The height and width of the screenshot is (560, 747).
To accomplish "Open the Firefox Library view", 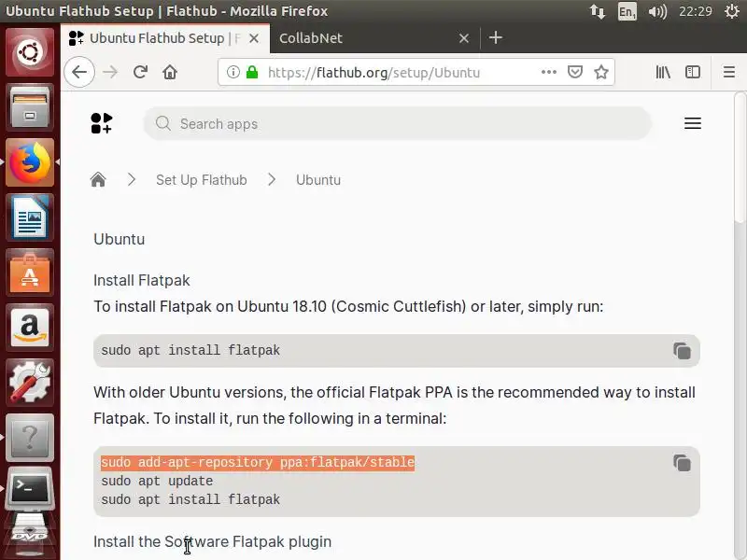I will pos(663,73).
